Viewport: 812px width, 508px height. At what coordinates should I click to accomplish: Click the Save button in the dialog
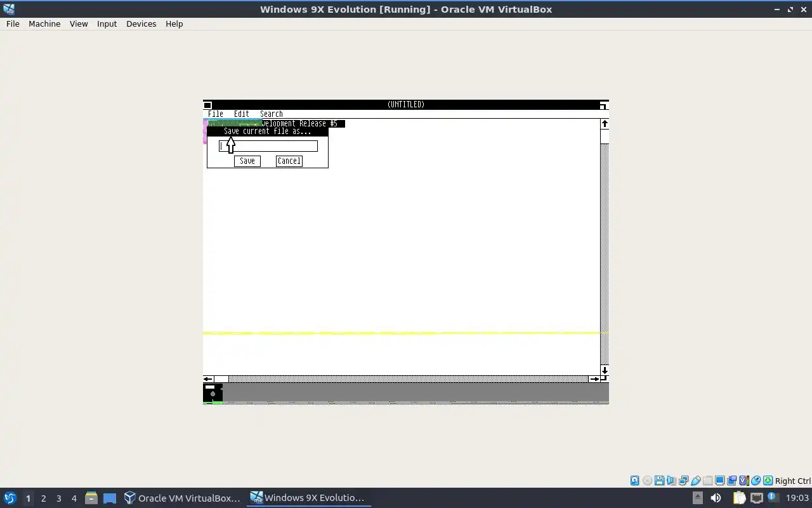pyautogui.click(x=247, y=161)
